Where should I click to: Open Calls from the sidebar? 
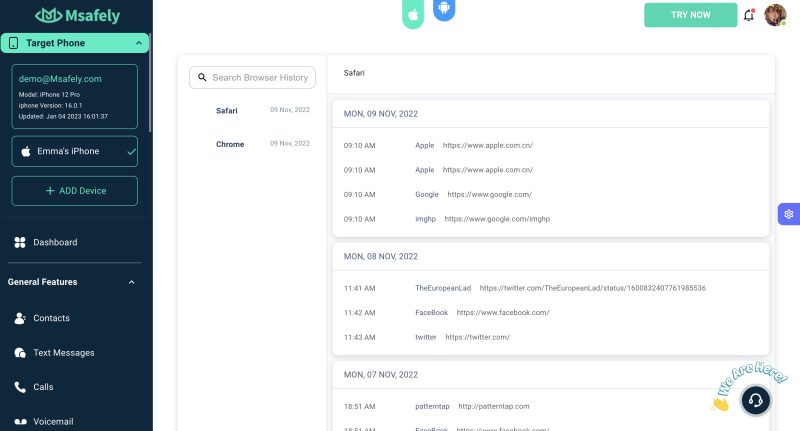pyautogui.click(x=43, y=387)
